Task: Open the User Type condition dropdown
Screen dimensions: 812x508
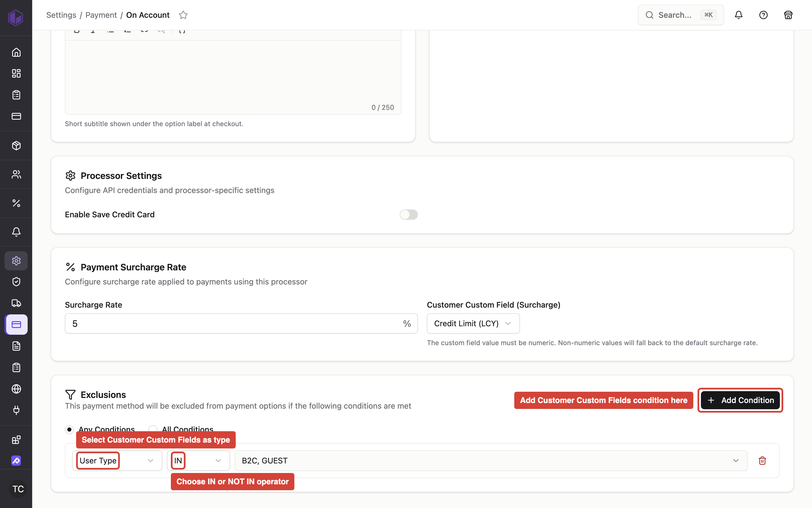Action: [117, 461]
